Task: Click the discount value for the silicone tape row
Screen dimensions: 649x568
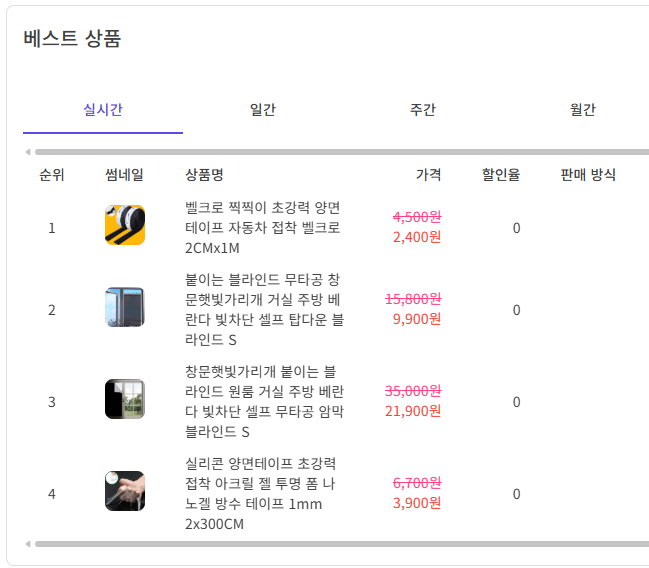Action: pyautogui.click(x=517, y=493)
